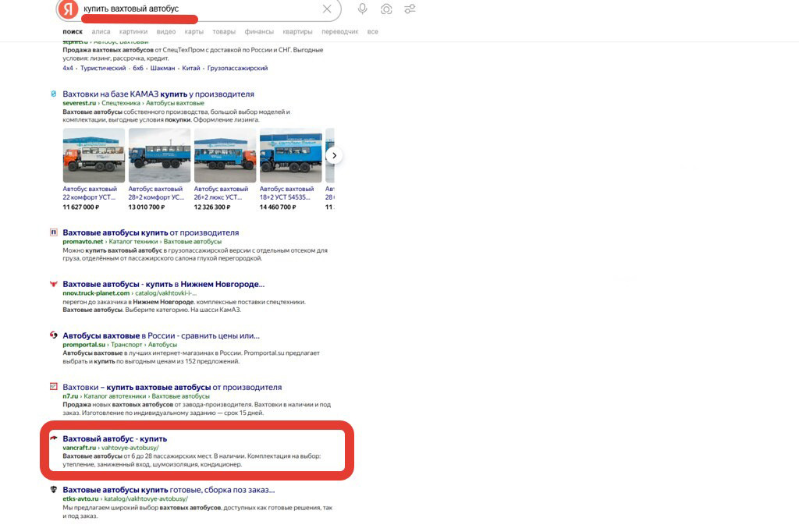The width and height of the screenshot is (799, 532).
Task: Select the 14 460 700 ₽ price
Action: pyautogui.click(x=278, y=207)
